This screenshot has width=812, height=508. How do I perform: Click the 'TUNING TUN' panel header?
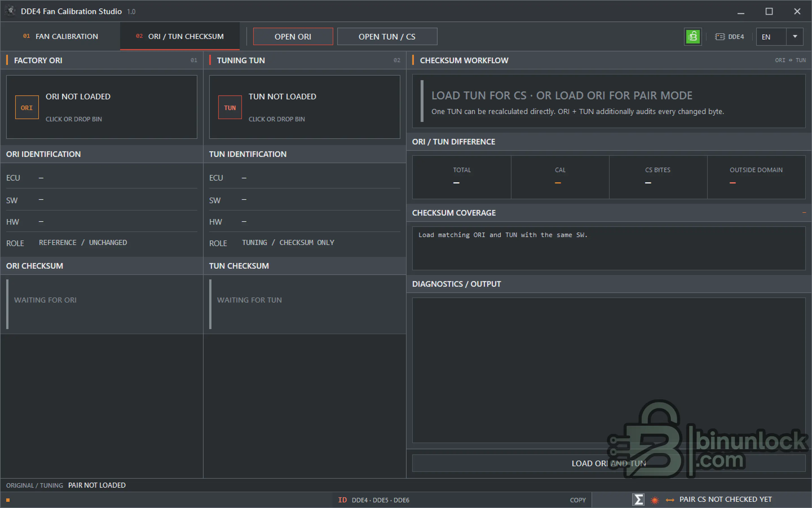305,60
